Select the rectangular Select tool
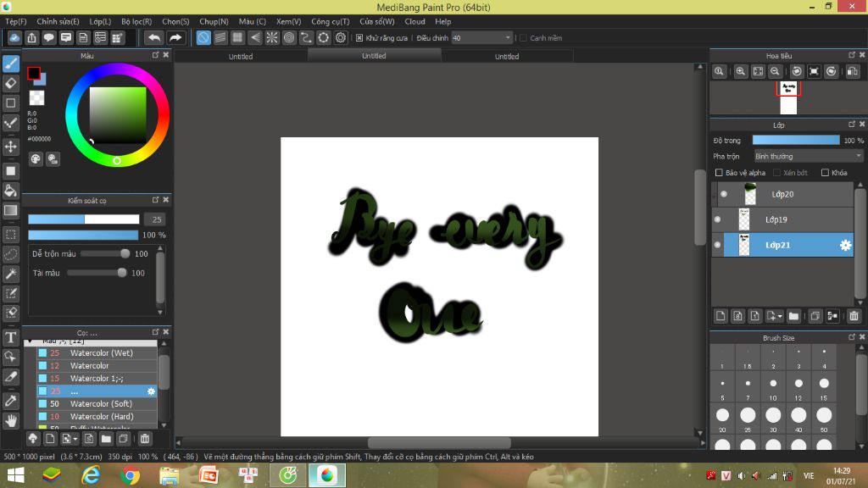This screenshot has height=488, width=868. point(11,235)
